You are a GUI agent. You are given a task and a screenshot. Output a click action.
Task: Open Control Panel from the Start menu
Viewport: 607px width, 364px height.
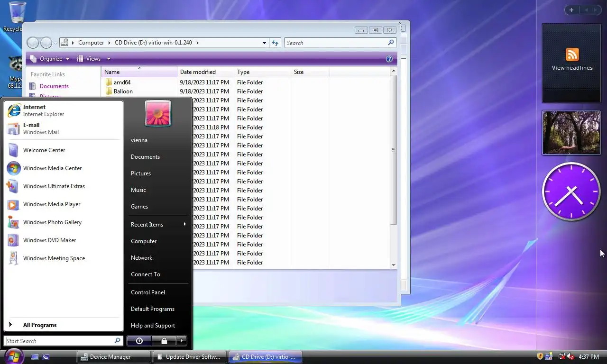click(158, 292)
